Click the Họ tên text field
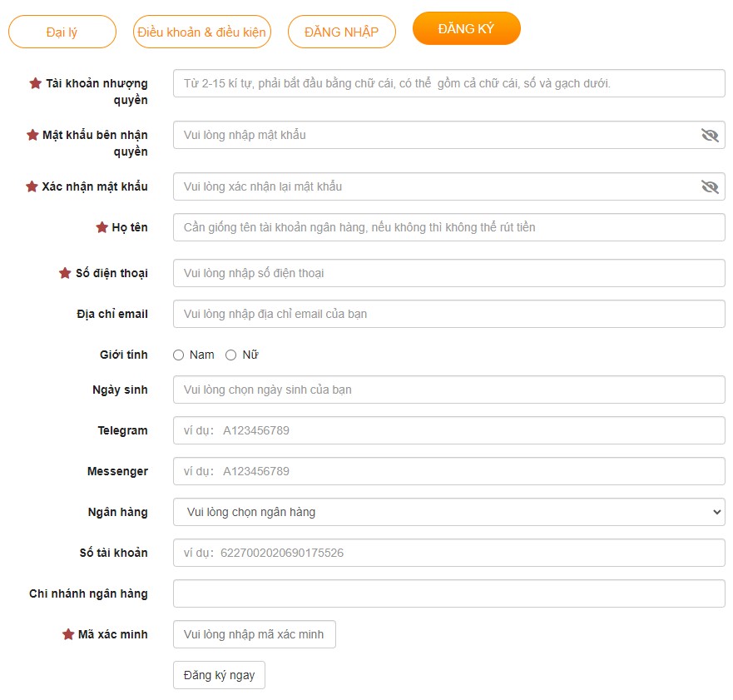Viewport: 733px width, 700px height. pos(448,227)
